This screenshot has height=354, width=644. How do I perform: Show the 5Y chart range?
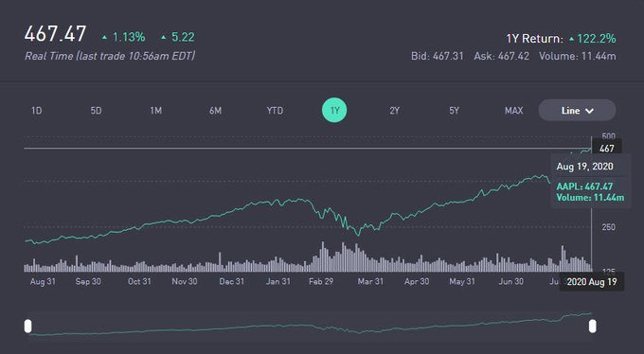(x=454, y=111)
